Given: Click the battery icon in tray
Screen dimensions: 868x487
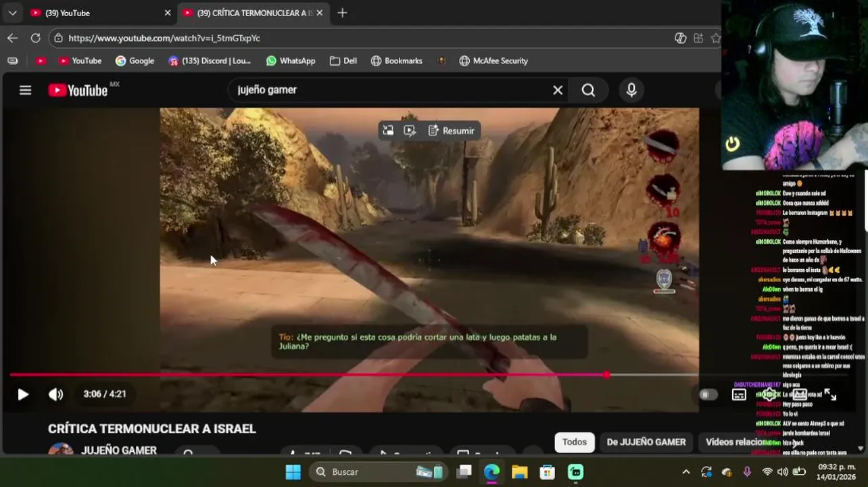Looking at the screenshot, I should [x=799, y=472].
